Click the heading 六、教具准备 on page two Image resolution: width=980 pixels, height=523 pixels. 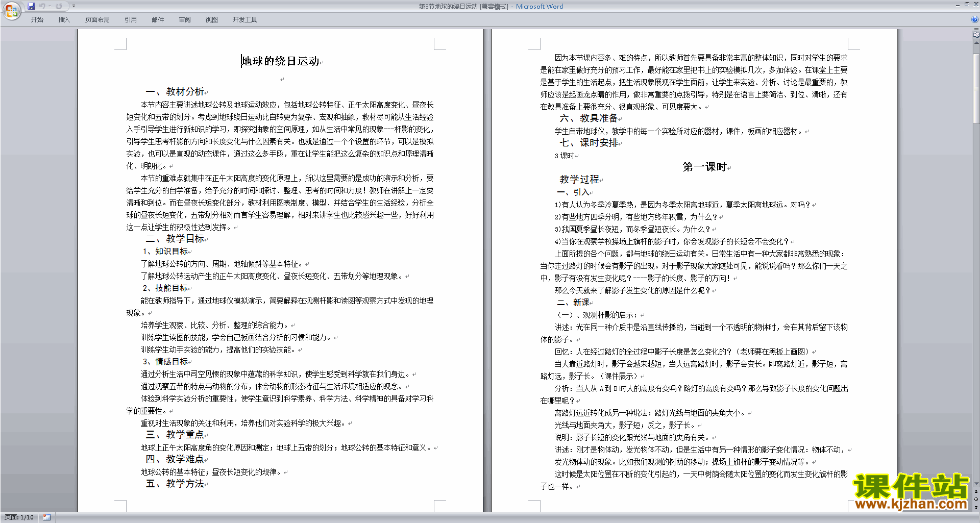(589, 118)
